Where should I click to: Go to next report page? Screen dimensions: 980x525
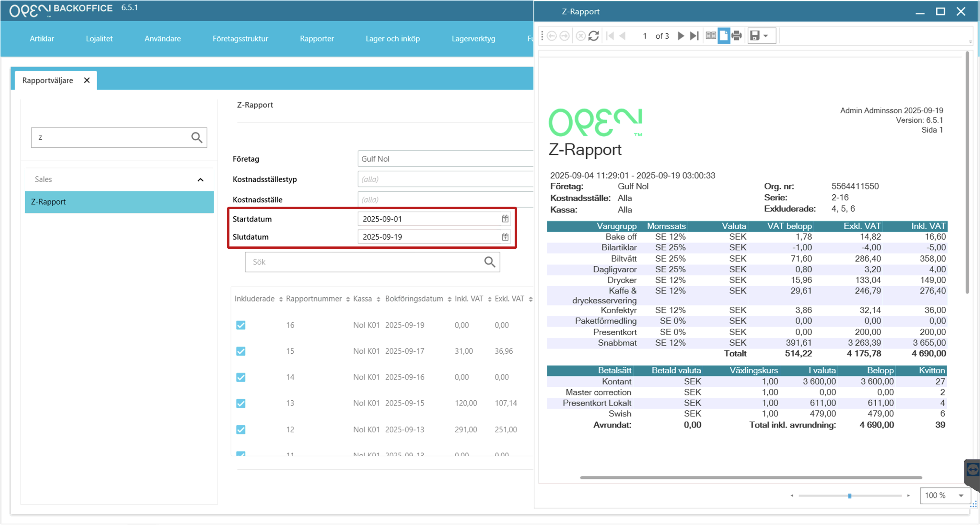pos(681,36)
